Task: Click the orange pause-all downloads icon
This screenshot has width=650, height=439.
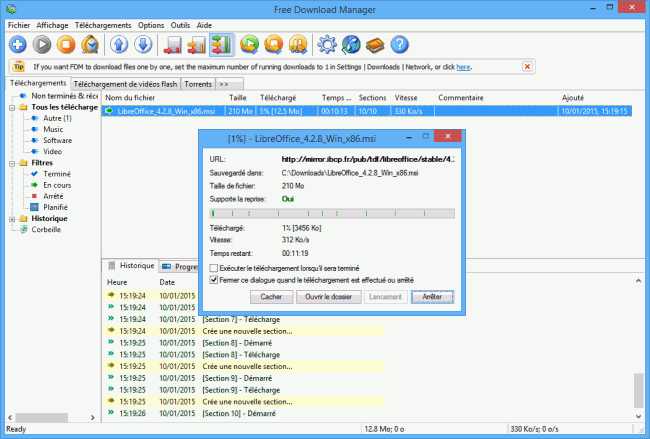Action: click(x=298, y=44)
